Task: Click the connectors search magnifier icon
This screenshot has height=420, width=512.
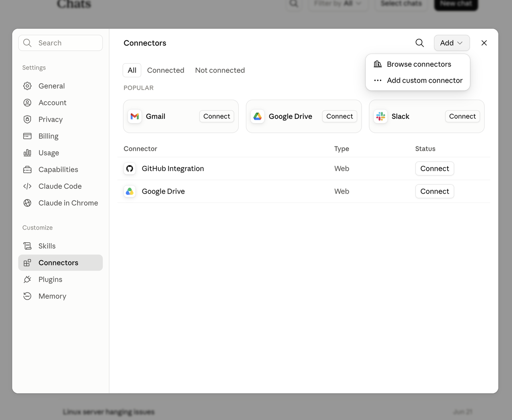Action: [x=420, y=43]
